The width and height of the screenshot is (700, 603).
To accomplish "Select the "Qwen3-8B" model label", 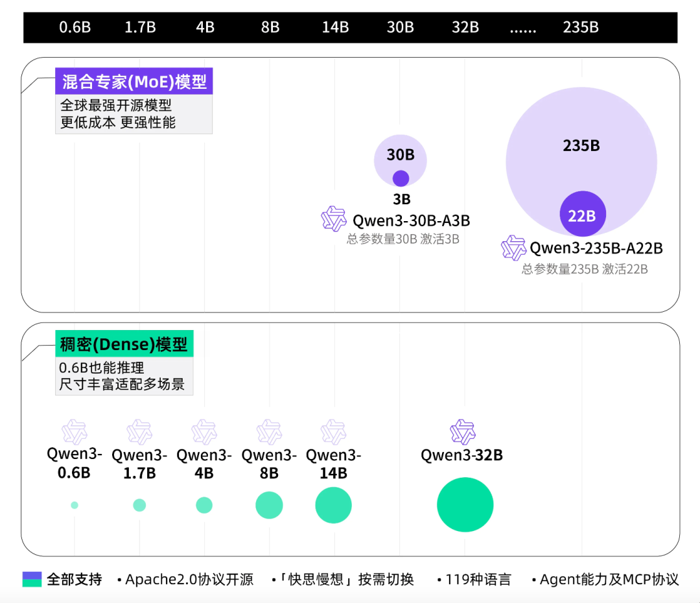I will click(x=269, y=464).
